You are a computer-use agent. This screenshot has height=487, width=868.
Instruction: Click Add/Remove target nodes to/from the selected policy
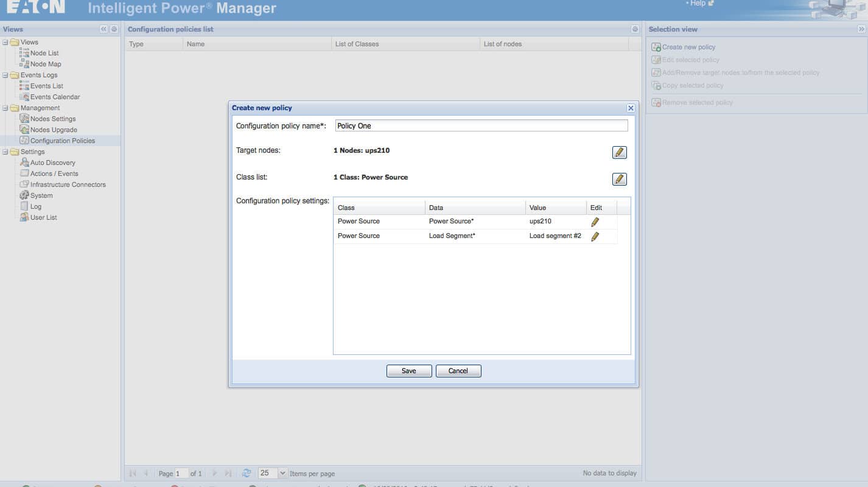pos(741,72)
